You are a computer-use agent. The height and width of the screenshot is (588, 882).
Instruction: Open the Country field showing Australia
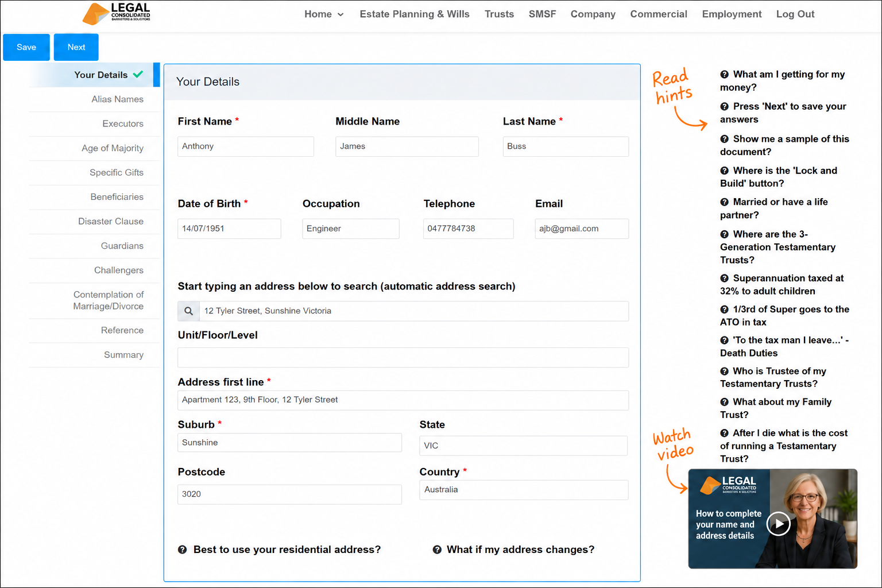524,490
